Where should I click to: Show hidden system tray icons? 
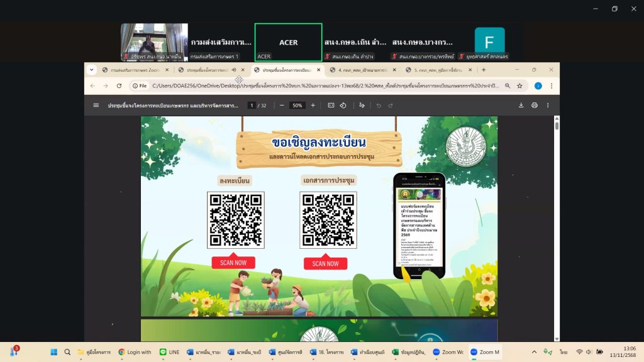pyautogui.click(x=534, y=352)
